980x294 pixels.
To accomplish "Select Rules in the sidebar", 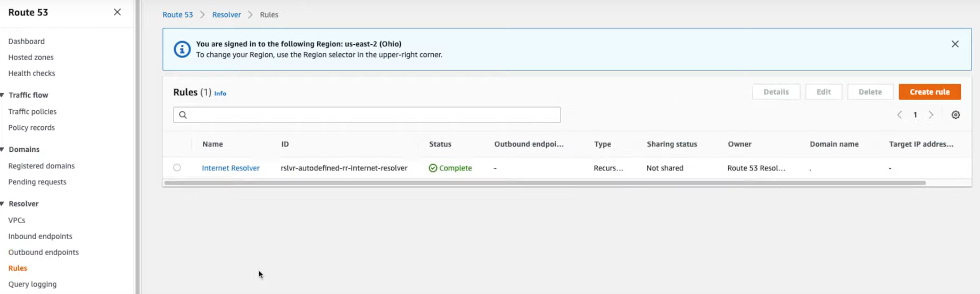I will [18, 268].
